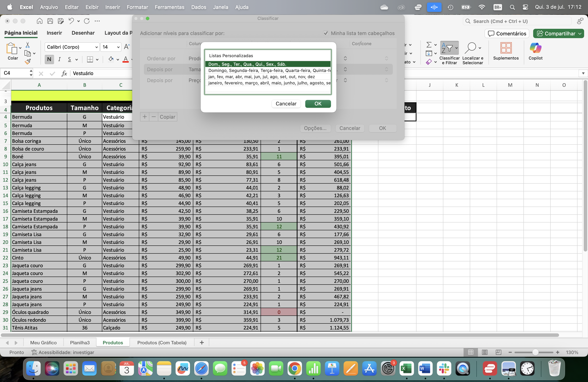The width and height of the screenshot is (588, 382).
Task: Click Cancelar in Listas Personalizadas dialog
Action: point(286,104)
